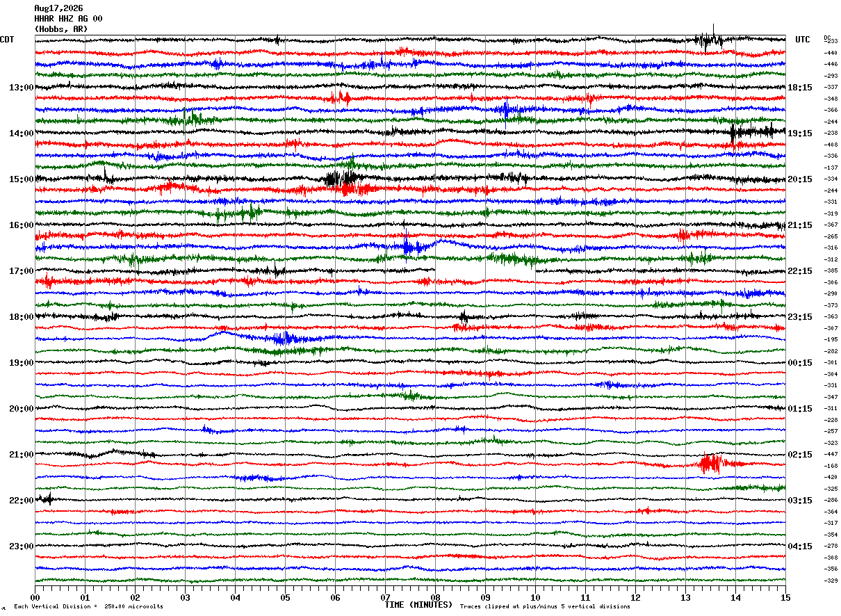
Task: Click minute tick label 15 on x-axis
Action: 785,597
